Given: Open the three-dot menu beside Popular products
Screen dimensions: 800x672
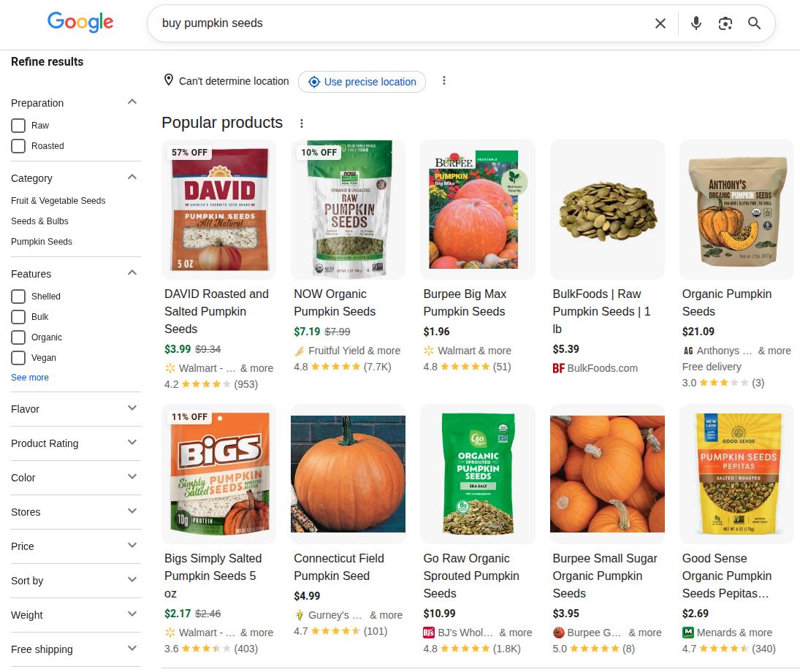Looking at the screenshot, I should (302, 123).
